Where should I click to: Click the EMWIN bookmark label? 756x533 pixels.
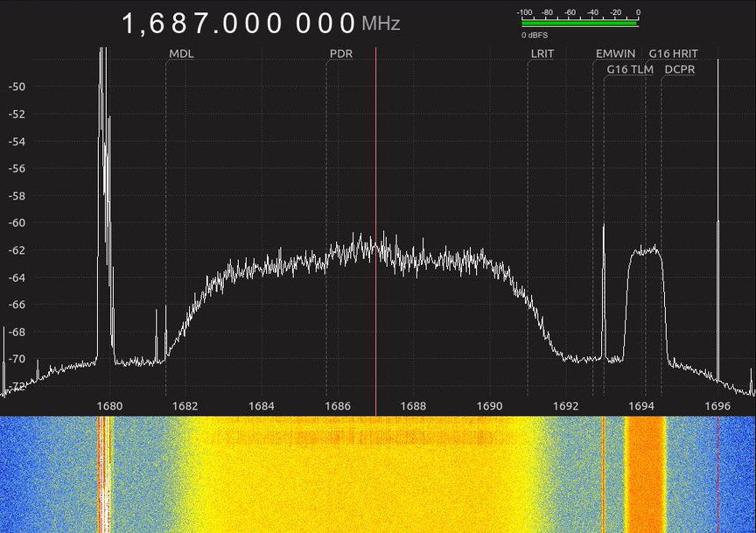(x=615, y=53)
